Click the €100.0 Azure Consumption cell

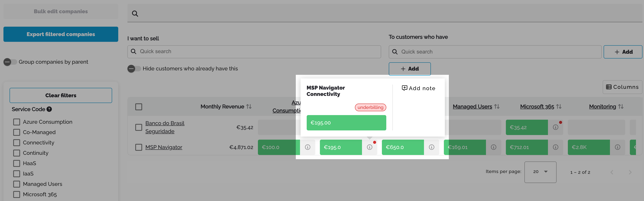(279, 147)
